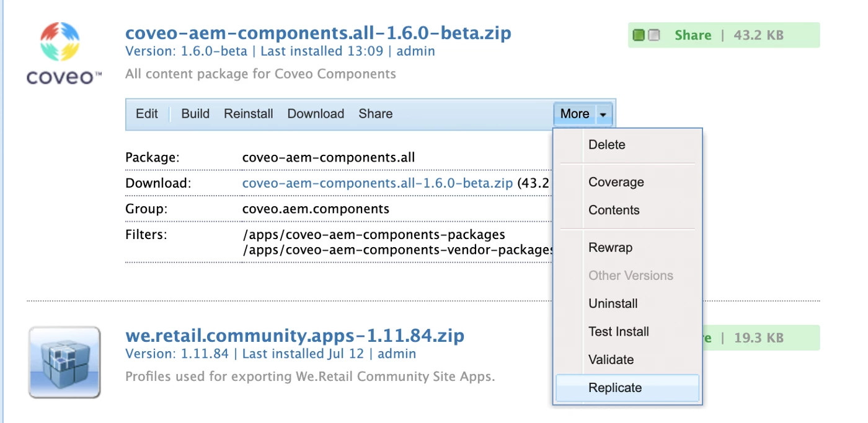Choose Delete in the dropdown menu
The width and height of the screenshot is (868, 423).
pos(607,145)
